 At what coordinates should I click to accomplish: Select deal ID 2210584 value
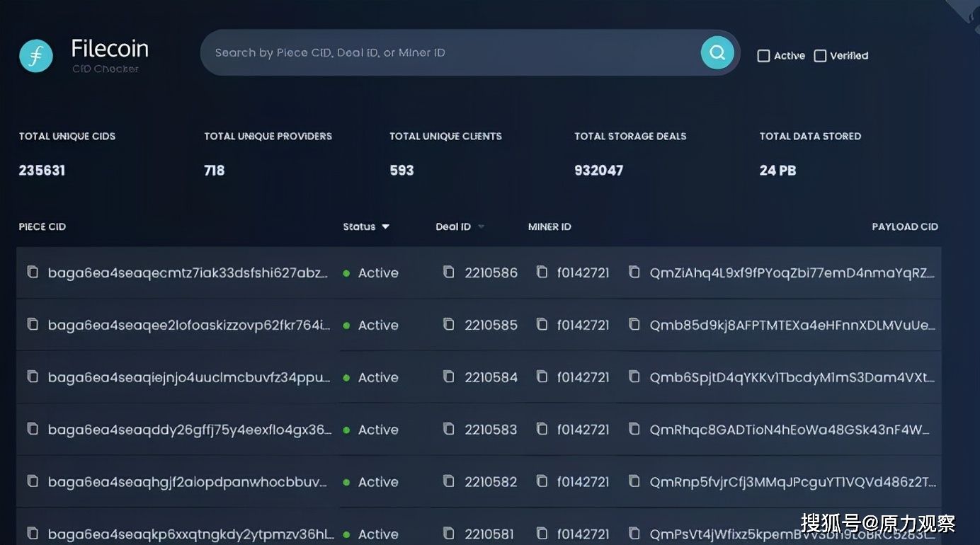point(491,378)
